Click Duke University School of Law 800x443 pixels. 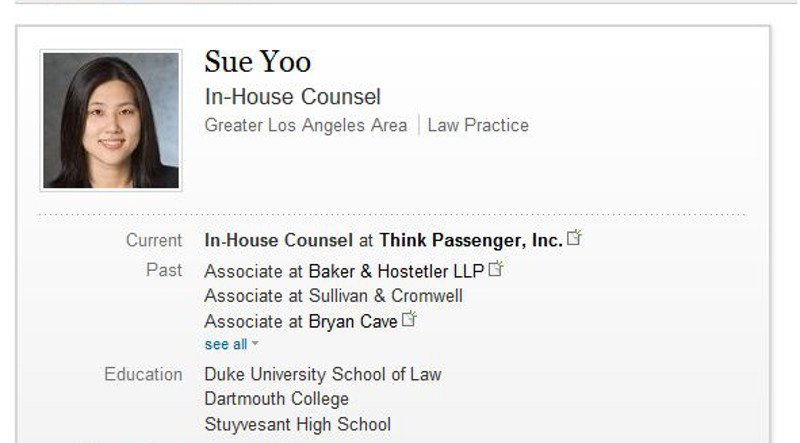(x=322, y=374)
